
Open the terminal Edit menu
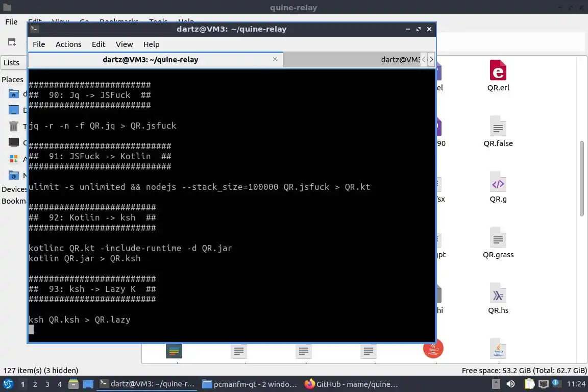(99, 44)
